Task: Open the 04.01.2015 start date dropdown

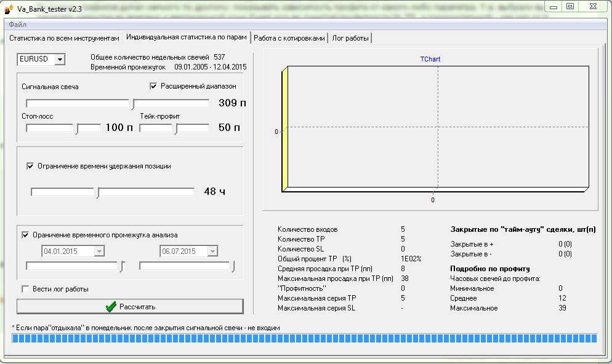Action: point(99,251)
